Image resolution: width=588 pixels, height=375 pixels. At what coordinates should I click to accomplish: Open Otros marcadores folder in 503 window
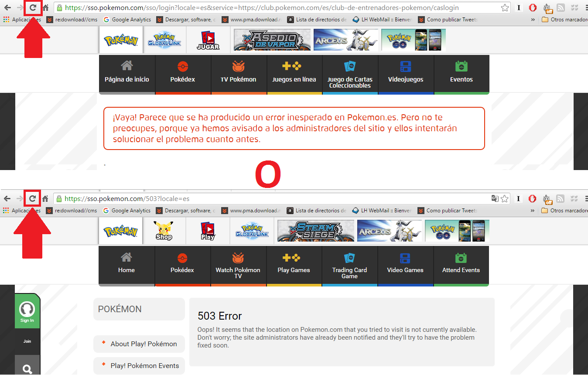point(564,211)
